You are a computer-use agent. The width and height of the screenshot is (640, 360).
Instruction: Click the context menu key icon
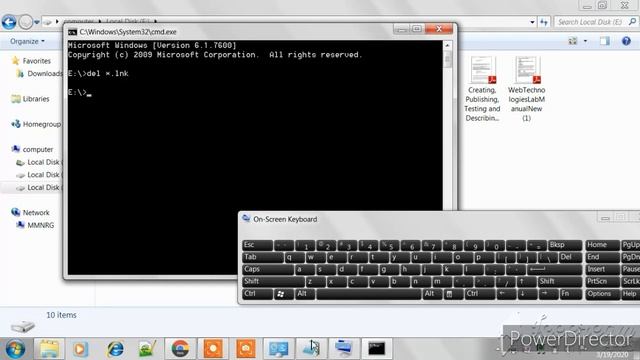(x=453, y=294)
